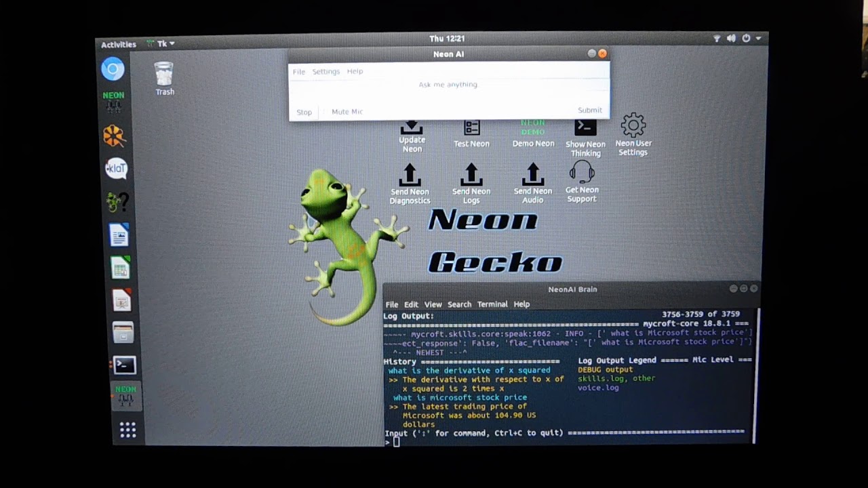Open the Update Neon desktop shortcut
Viewport: 868px width, 488px height.
pos(412,137)
